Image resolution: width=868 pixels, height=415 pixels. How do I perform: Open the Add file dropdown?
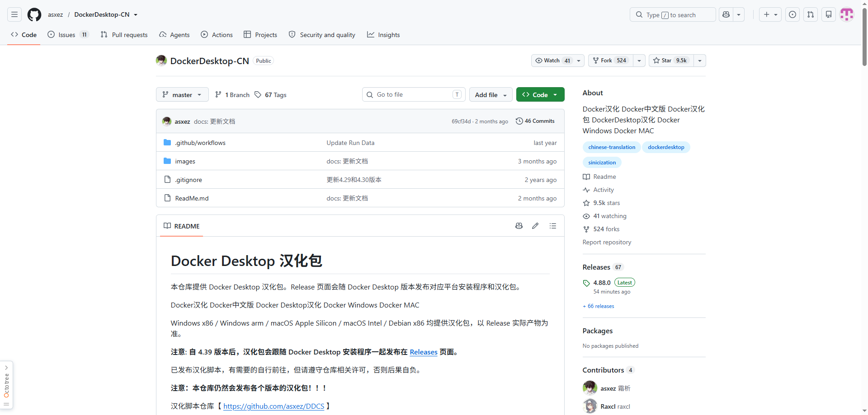coord(491,94)
